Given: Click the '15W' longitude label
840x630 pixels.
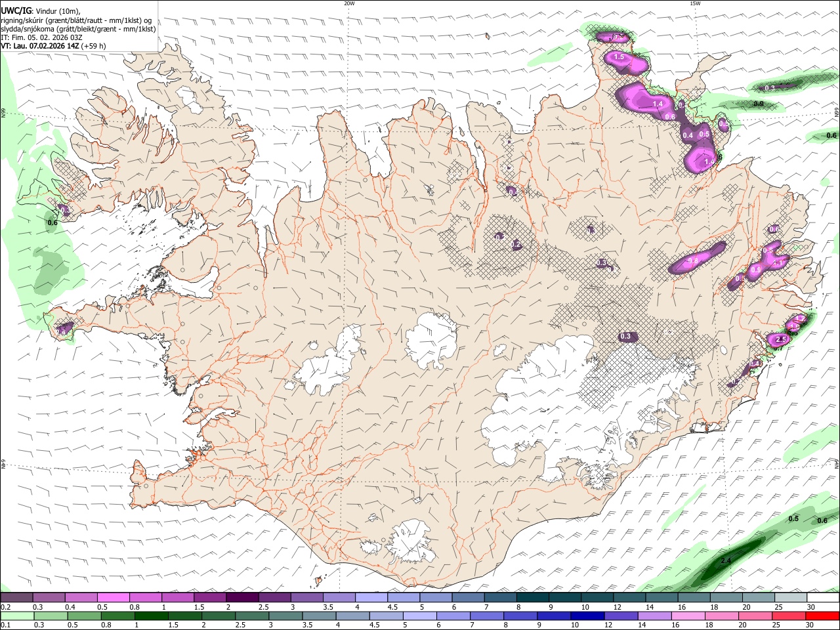Looking at the screenshot, I should tap(695, 3).
